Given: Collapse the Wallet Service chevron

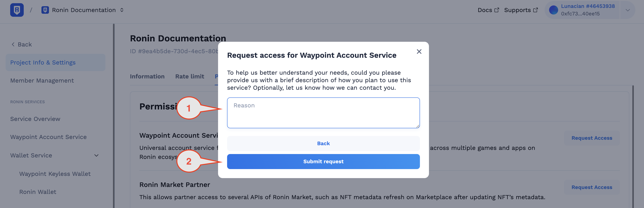Looking at the screenshot, I should point(96,155).
